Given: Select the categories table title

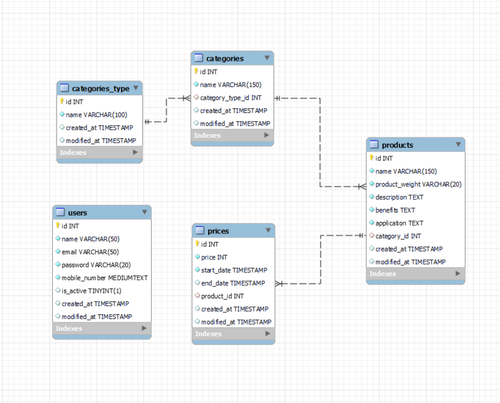Looking at the screenshot, I should pos(225,58).
